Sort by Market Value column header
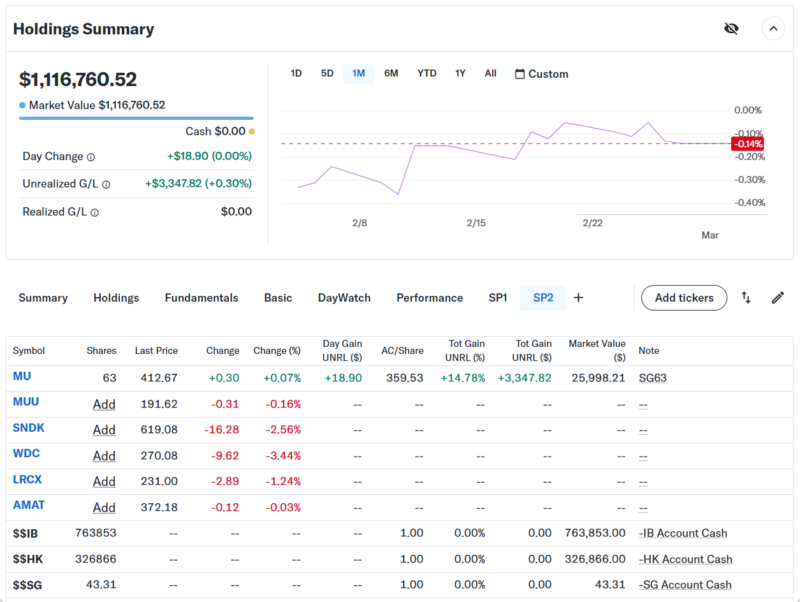This screenshot has height=602, width=800. coord(597,350)
